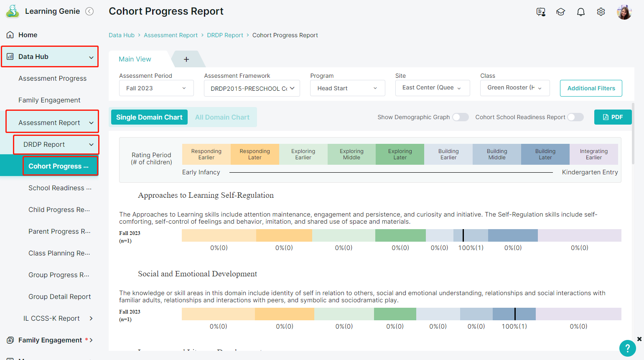644x360 pixels.
Task: Switch to All Domain Chart tab
Action: click(x=222, y=117)
